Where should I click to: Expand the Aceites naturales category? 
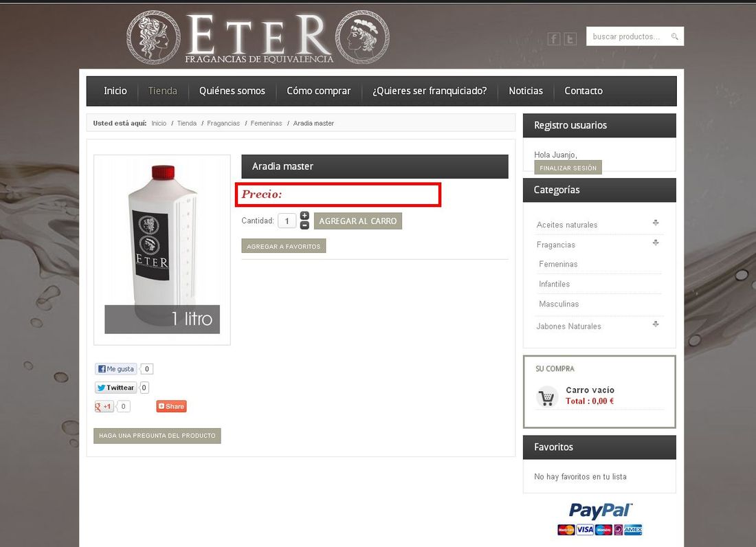tap(656, 223)
